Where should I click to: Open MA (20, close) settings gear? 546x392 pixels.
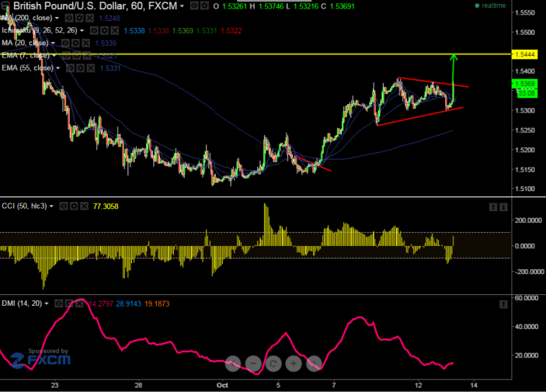(x=75, y=43)
